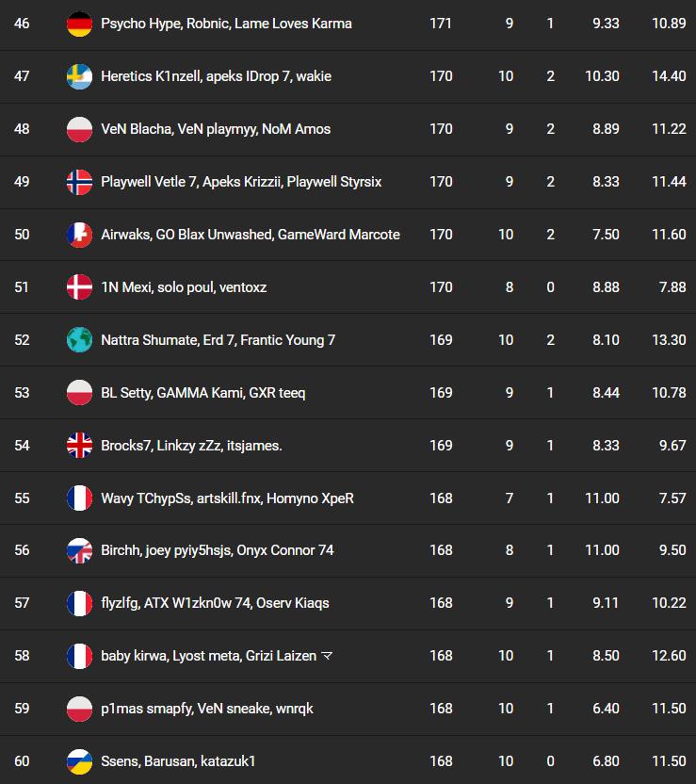Click the globe icon beside Nattra Shumate

pos(79,340)
